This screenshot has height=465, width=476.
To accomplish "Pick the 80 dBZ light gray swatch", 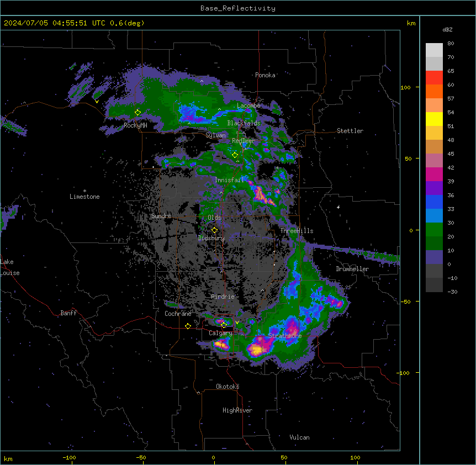I will tap(434, 50).
